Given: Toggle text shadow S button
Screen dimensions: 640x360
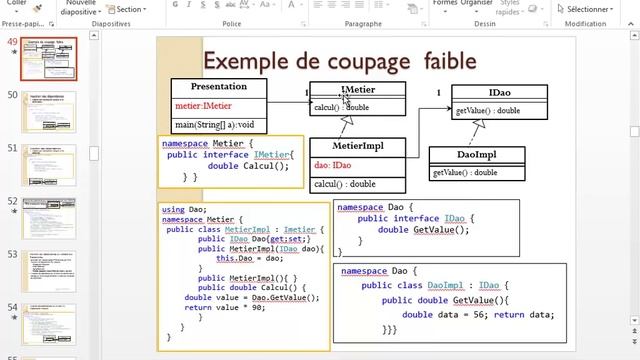Looking at the screenshot, I should (x=217, y=4).
